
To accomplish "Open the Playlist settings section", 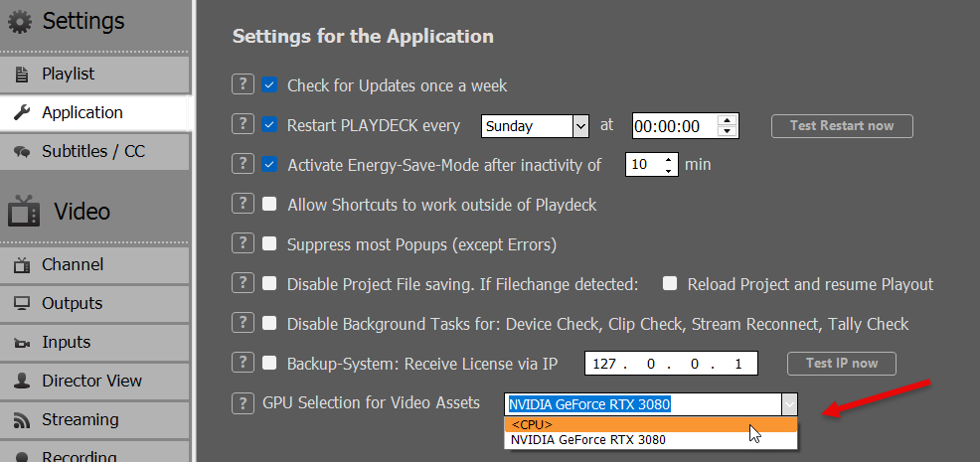I will (x=94, y=74).
